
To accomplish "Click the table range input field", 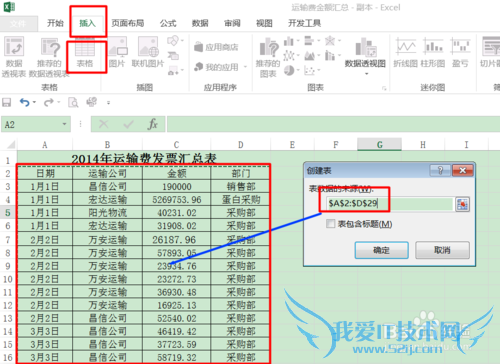I will [x=390, y=203].
